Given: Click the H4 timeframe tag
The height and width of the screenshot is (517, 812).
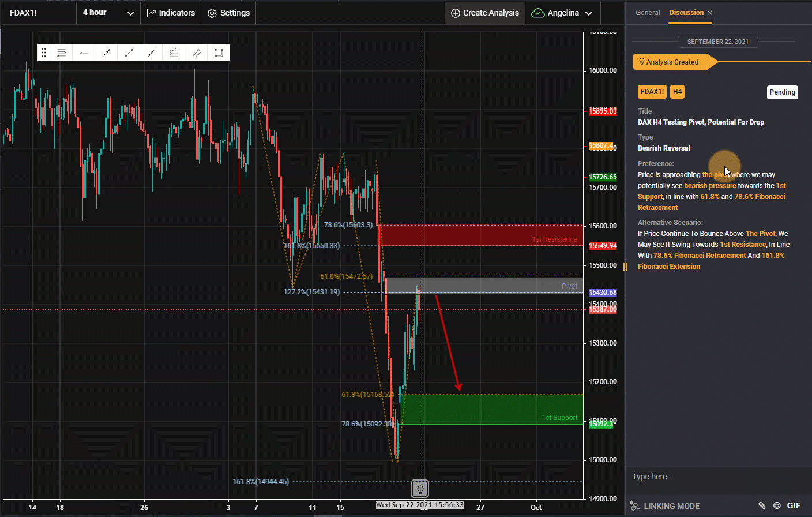Looking at the screenshot, I should tap(677, 92).
